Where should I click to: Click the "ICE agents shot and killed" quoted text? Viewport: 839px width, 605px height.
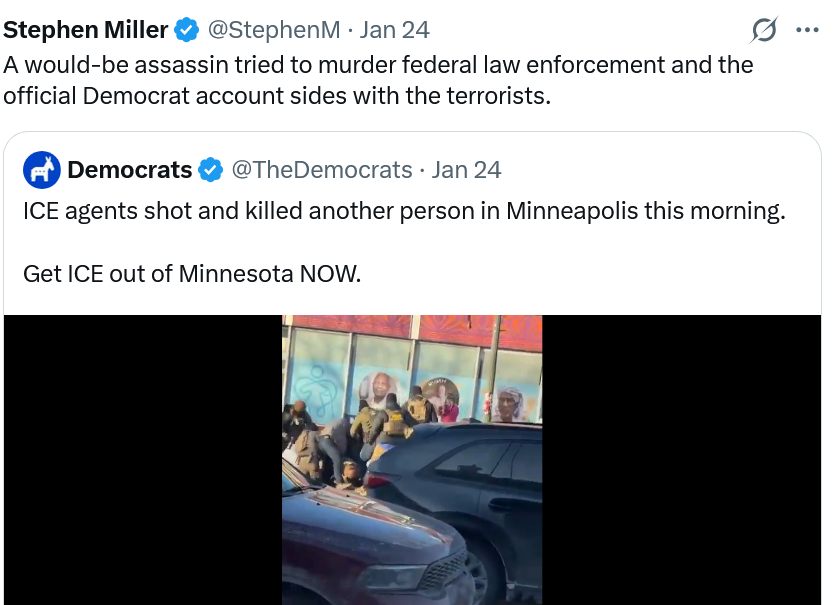pyautogui.click(x=403, y=212)
